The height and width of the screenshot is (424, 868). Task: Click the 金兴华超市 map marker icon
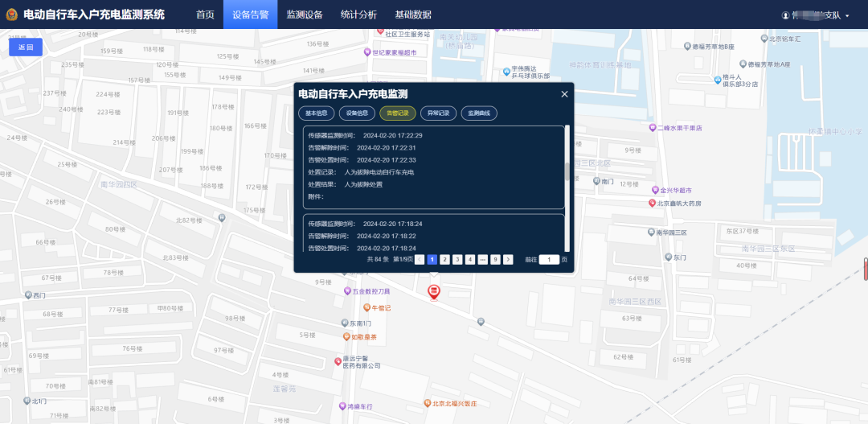[654, 191]
